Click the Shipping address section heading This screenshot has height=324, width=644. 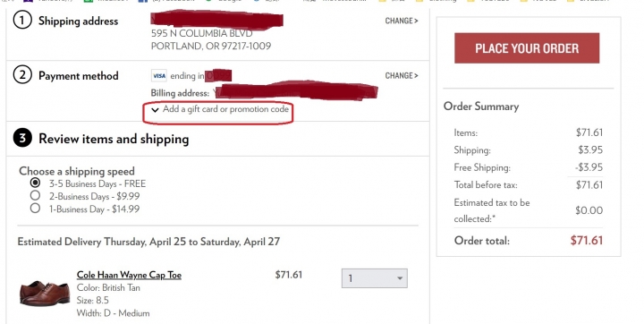tap(78, 21)
